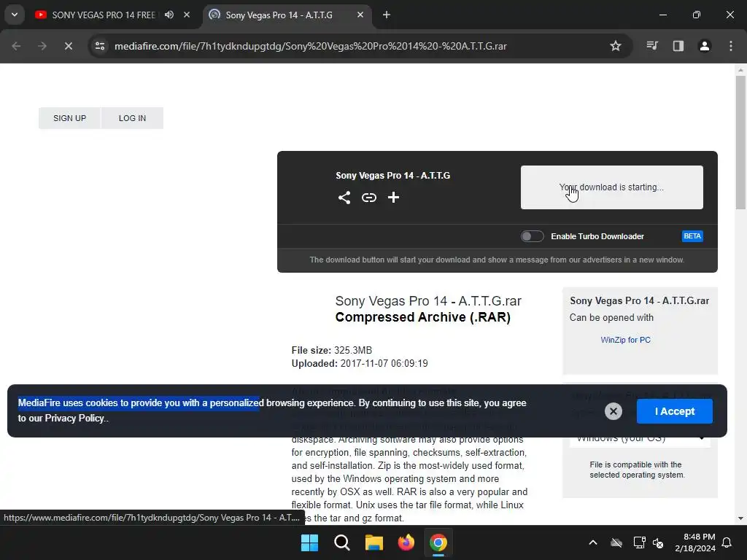Image resolution: width=747 pixels, height=560 pixels.
Task: View site information icon in the address bar
Action: pyautogui.click(x=100, y=46)
